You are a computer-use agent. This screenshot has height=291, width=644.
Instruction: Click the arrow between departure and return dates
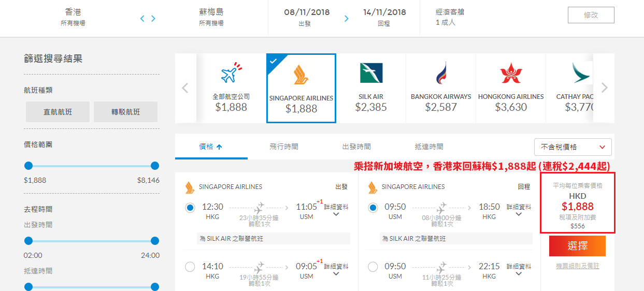[x=347, y=19]
